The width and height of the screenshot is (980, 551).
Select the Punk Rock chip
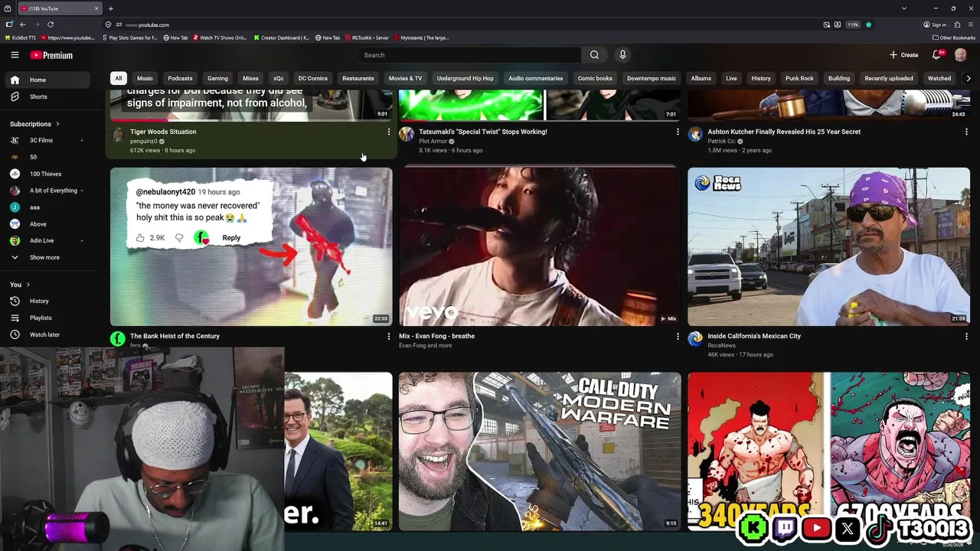799,78
